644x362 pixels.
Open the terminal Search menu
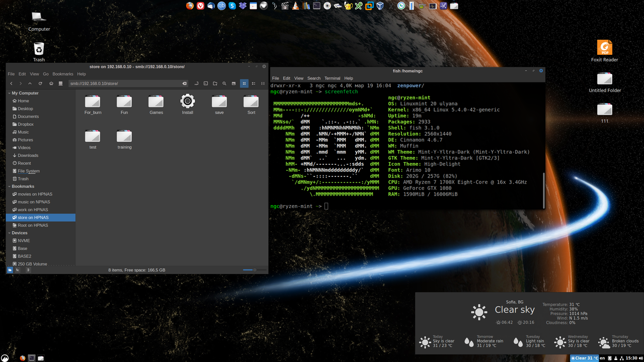314,78
